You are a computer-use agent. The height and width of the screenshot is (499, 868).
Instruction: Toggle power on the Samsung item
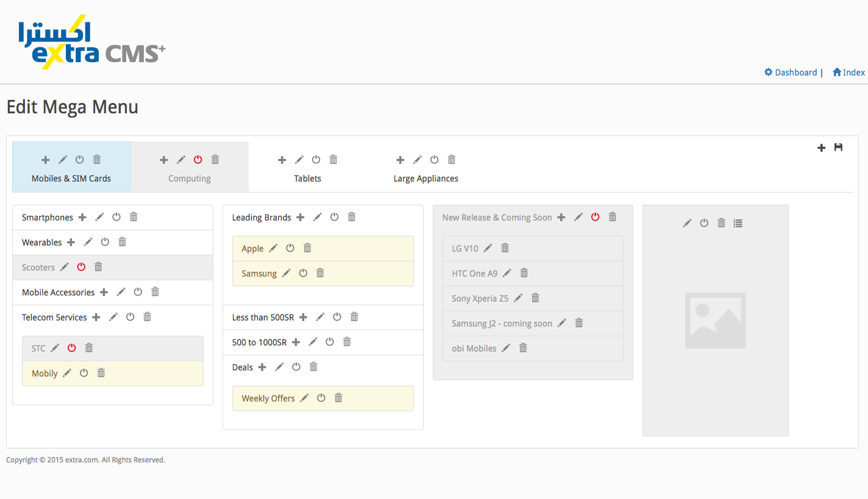304,273
